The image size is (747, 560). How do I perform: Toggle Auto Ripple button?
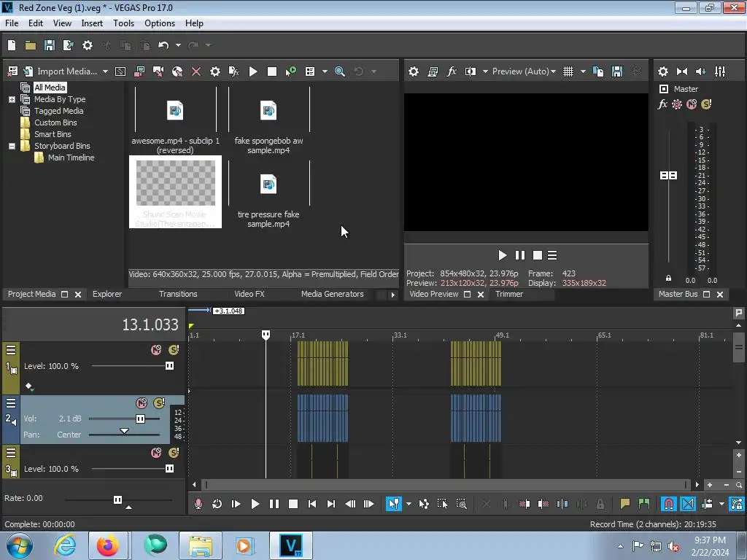click(707, 504)
